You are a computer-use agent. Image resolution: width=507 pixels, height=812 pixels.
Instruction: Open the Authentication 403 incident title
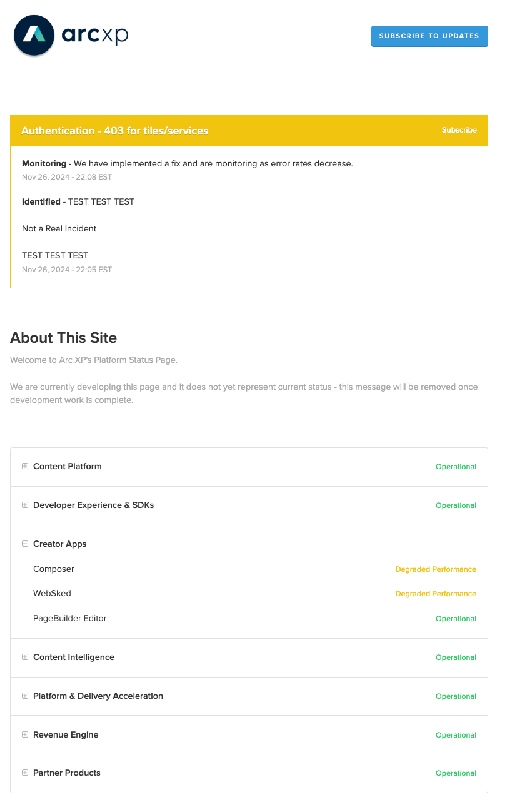pos(115,131)
